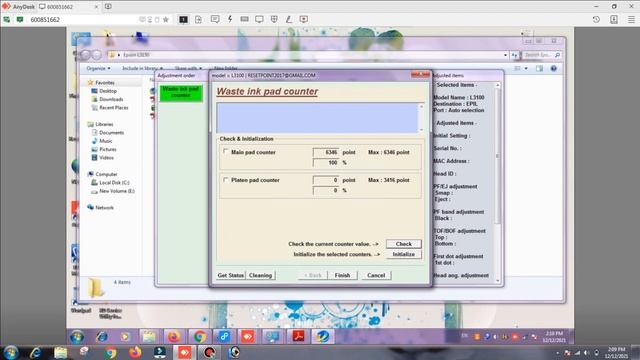Open the AnyDesk file transfer icon
This screenshot has width=640, height=360.
tap(198, 19)
